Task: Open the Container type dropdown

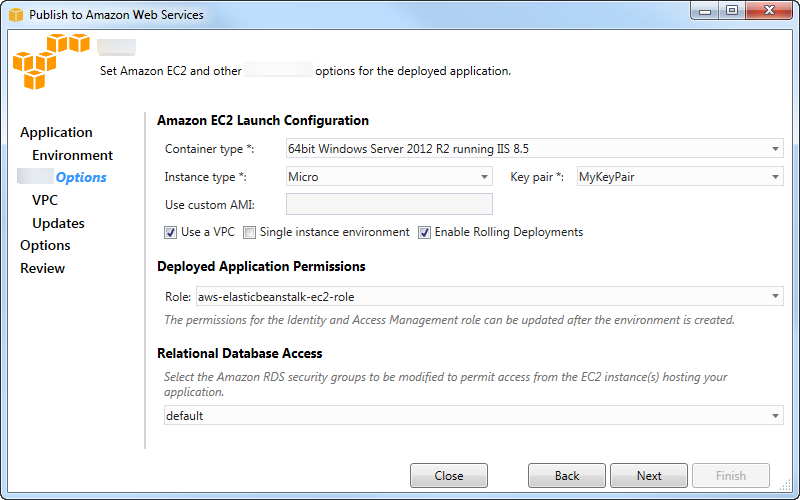Action: click(534, 149)
